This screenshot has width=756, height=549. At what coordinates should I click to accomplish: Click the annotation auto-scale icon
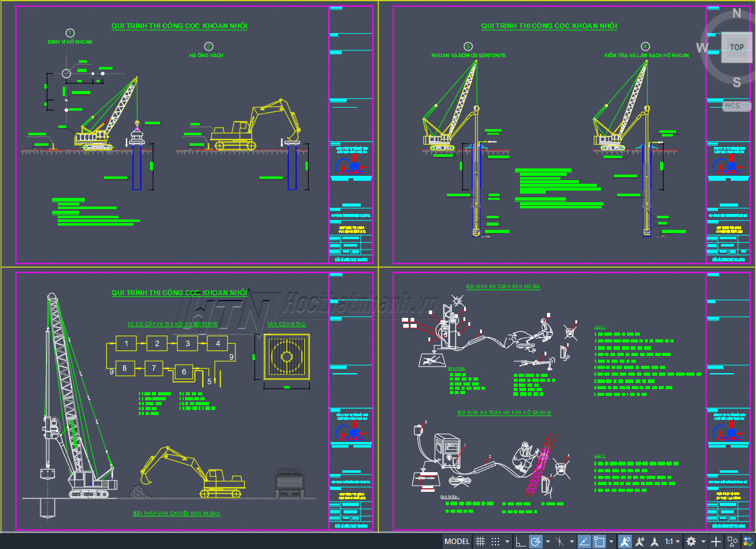click(x=640, y=542)
